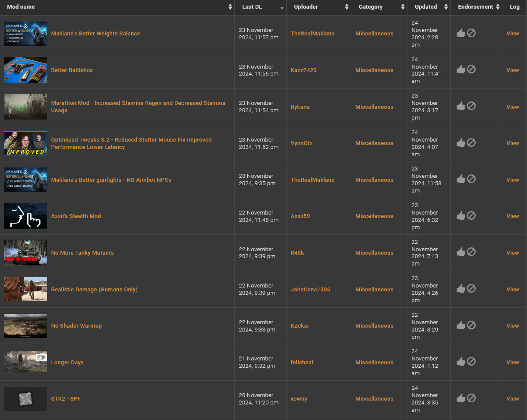Sort mods by Updated header
Viewport: 527px width, 420px height.
click(426, 7)
